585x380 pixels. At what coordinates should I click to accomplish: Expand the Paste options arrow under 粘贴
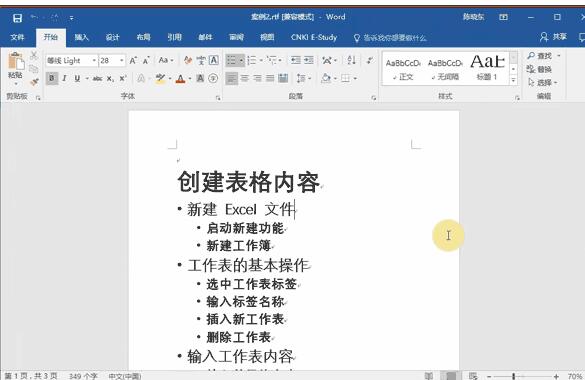(16, 84)
